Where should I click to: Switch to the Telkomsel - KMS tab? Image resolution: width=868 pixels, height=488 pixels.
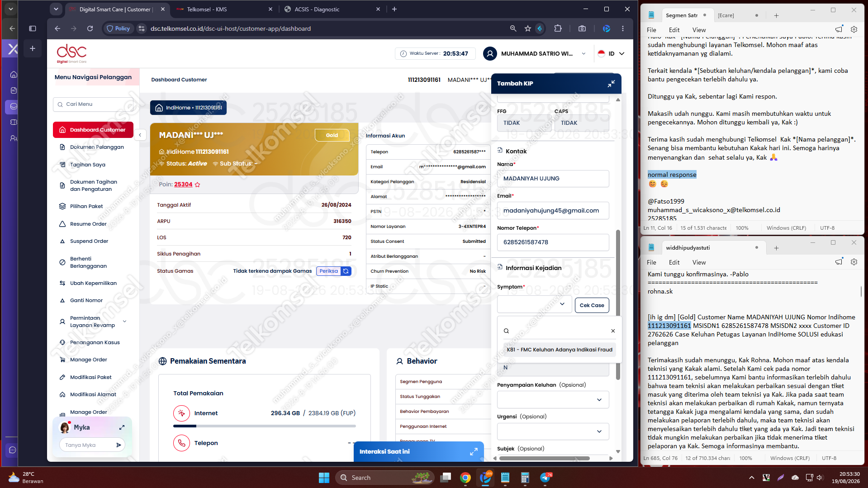tap(224, 9)
